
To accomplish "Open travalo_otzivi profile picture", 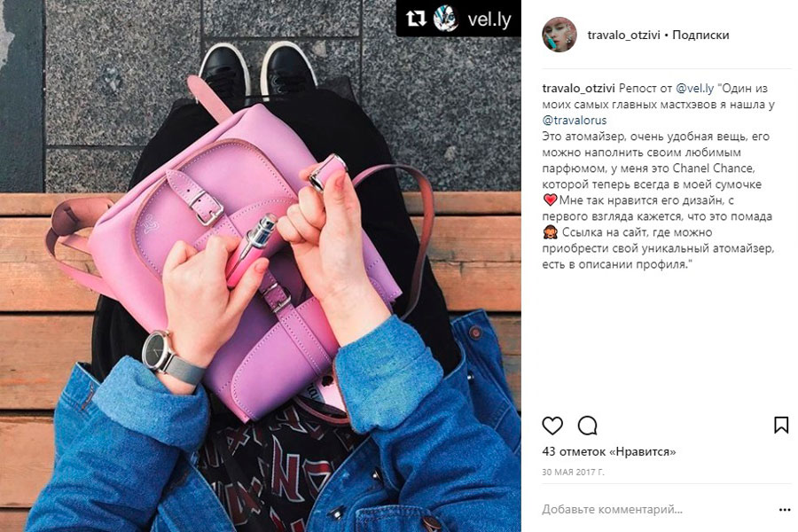I will click(x=559, y=35).
